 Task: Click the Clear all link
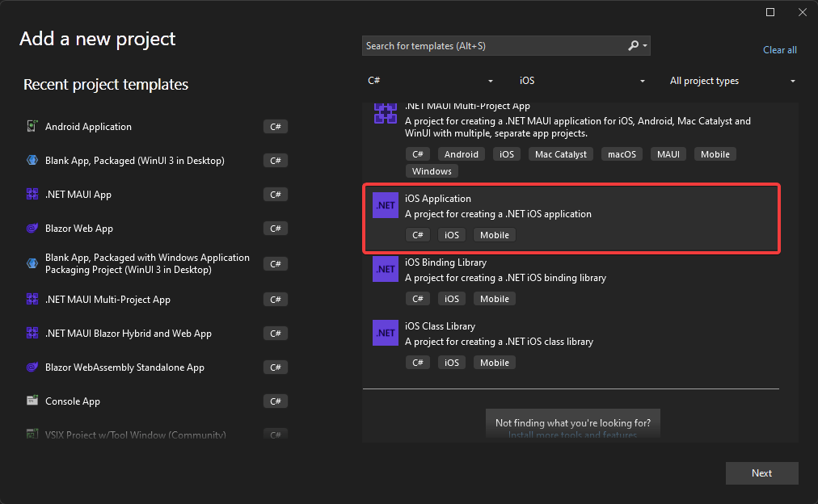(779, 50)
